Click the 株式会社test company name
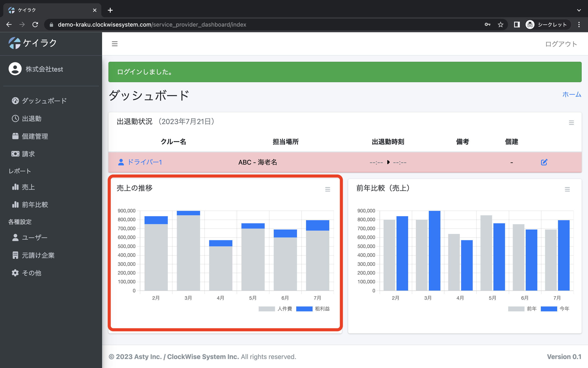Image resolution: width=588 pixels, height=368 pixels. click(x=44, y=69)
